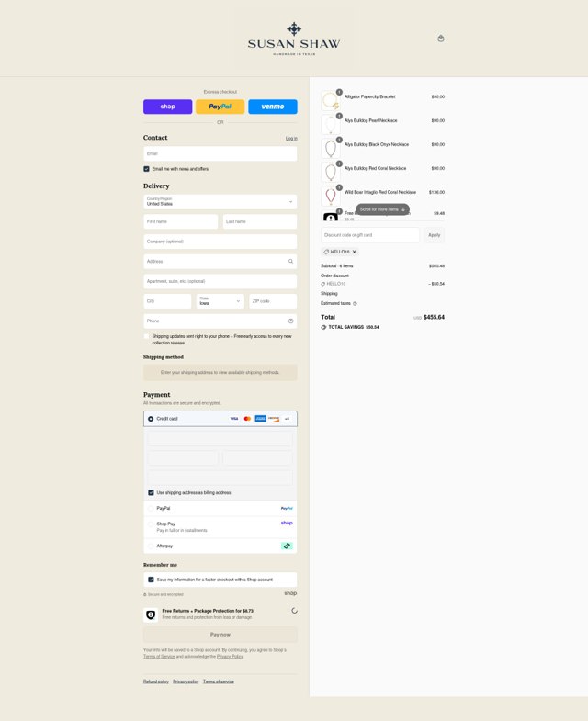This screenshot has width=588, height=721.
Task: Select the PayPal payment radio option
Action: [151, 508]
